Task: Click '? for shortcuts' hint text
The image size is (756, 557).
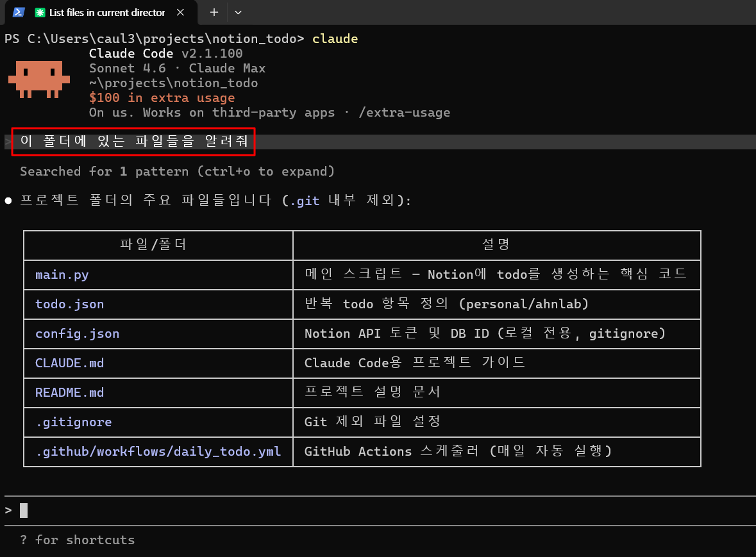Action: tap(77, 540)
